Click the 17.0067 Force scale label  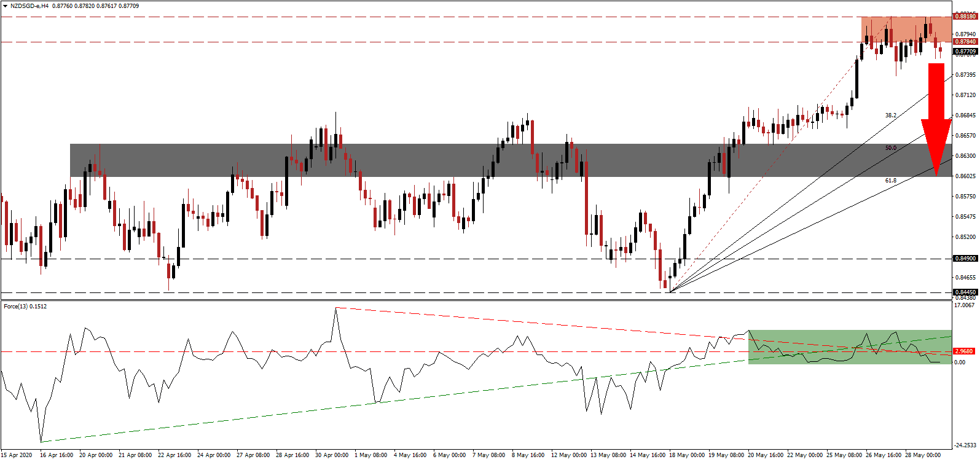point(965,305)
